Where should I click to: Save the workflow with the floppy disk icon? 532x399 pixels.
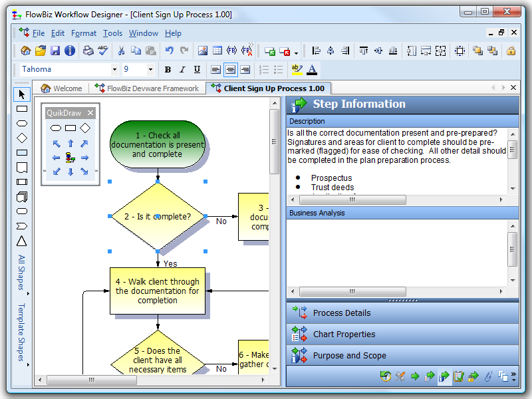point(55,51)
